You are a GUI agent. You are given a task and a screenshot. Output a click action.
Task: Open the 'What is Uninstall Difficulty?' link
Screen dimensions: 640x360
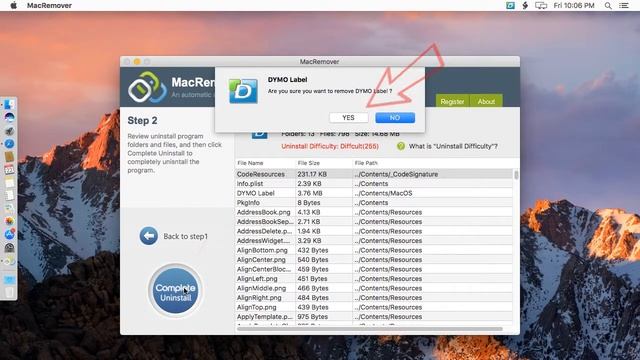click(x=453, y=146)
